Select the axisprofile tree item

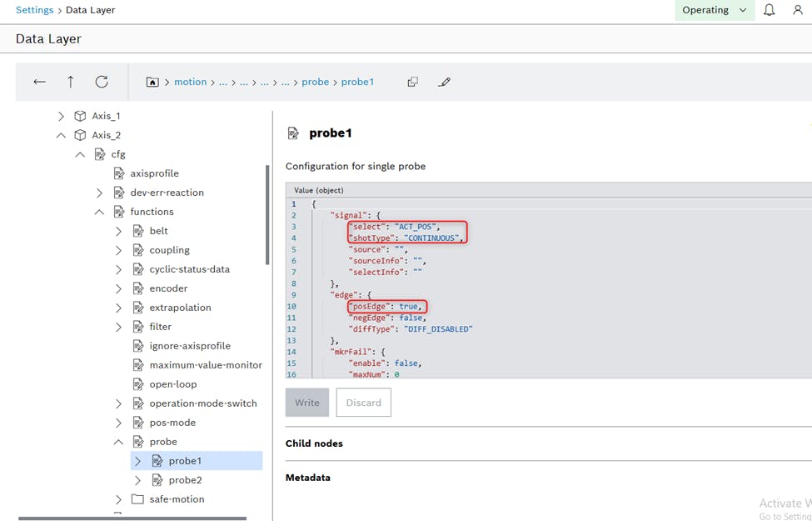[154, 173]
